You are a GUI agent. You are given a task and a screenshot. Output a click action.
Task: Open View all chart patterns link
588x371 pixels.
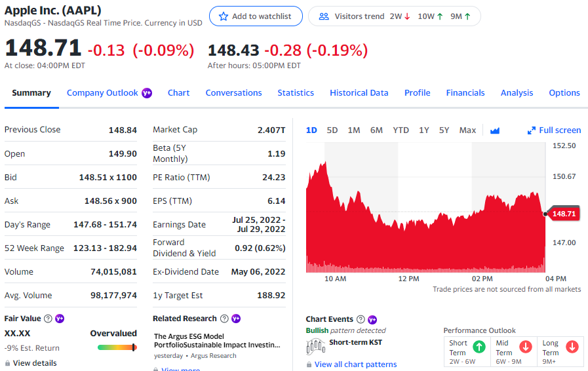[x=355, y=364]
